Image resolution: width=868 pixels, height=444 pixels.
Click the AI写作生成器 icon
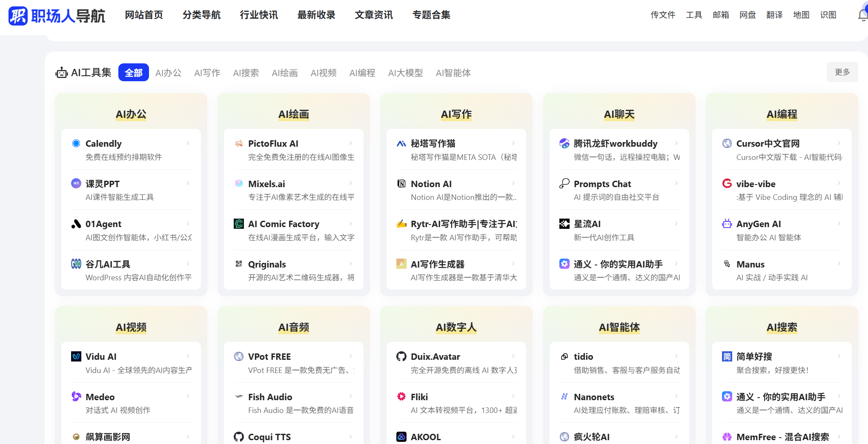coord(401,264)
